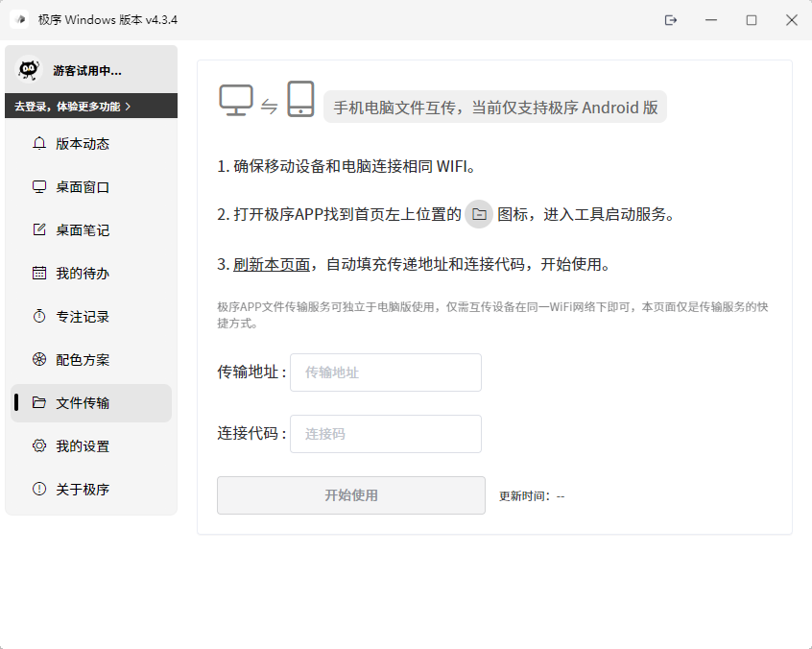Image resolution: width=812 pixels, height=649 pixels.
Task: Focus the 连接码 input field
Action: [386, 434]
